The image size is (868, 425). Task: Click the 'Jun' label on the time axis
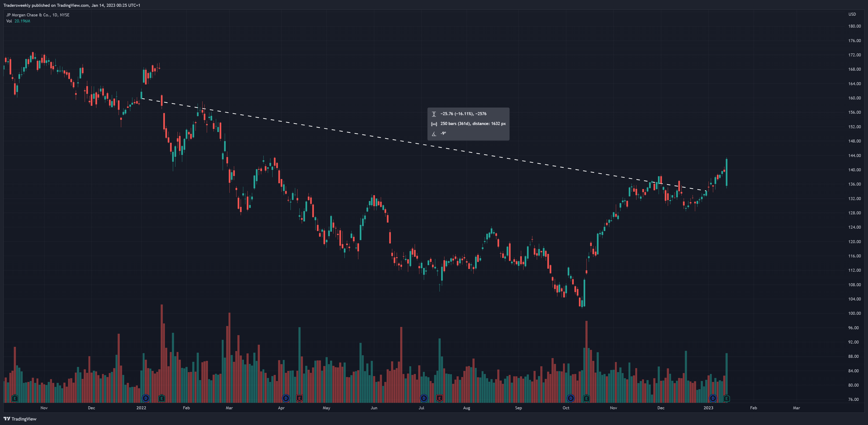pos(374,408)
